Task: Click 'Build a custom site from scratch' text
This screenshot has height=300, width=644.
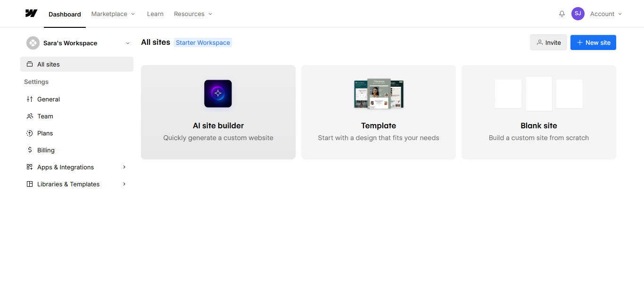Action: click(x=539, y=138)
